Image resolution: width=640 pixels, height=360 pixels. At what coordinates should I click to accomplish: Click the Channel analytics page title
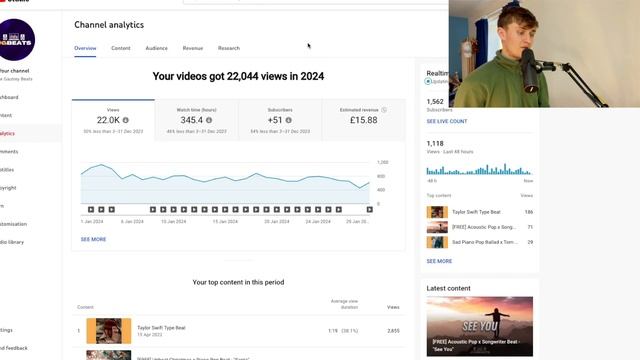(x=109, y=25)
